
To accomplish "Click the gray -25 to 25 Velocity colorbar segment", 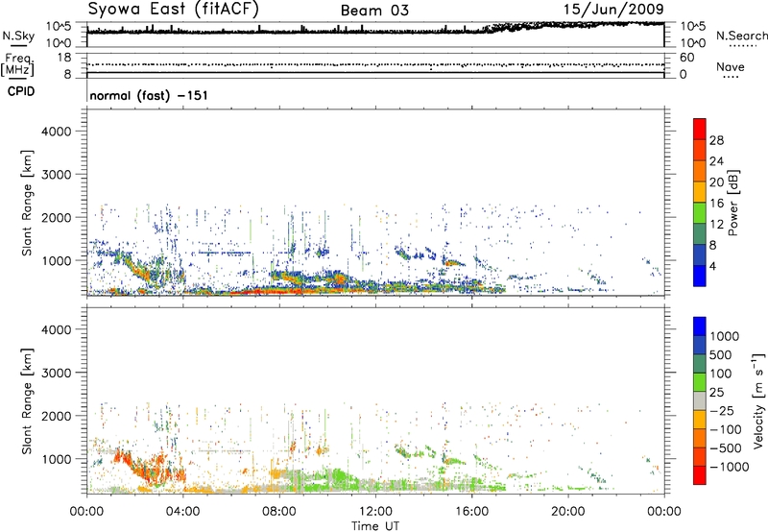I will [x=700, y=400].
